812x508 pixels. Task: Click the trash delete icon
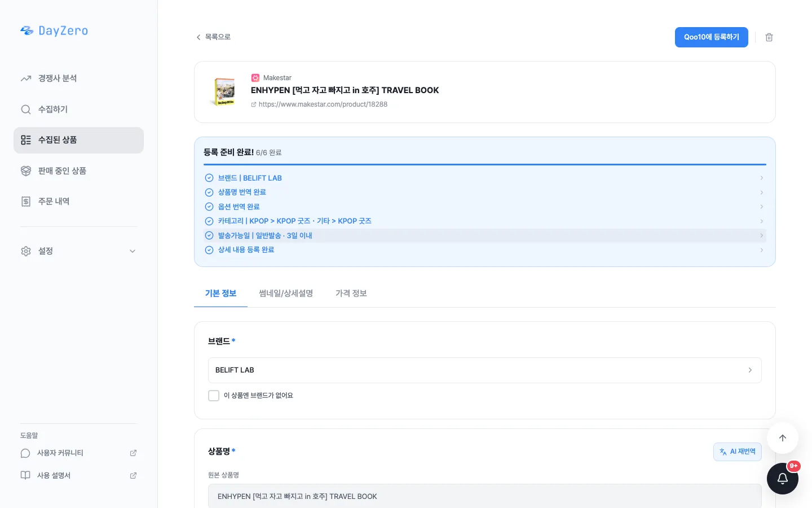(x=769, y=37)
